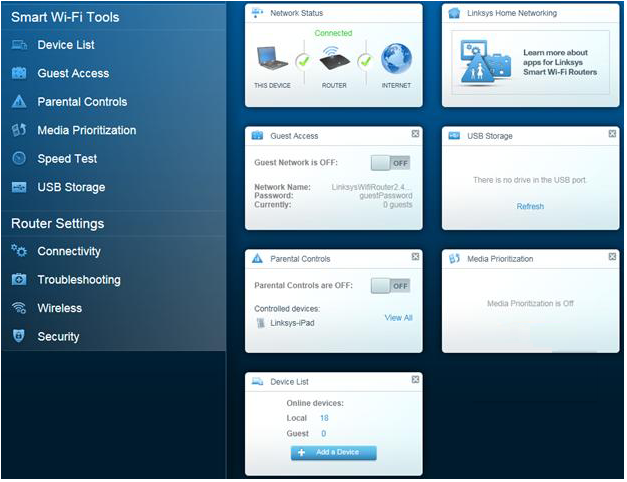Screen dimensions: 627x482
Task: Click the USB Storage widget header icon
Action: 454,135
